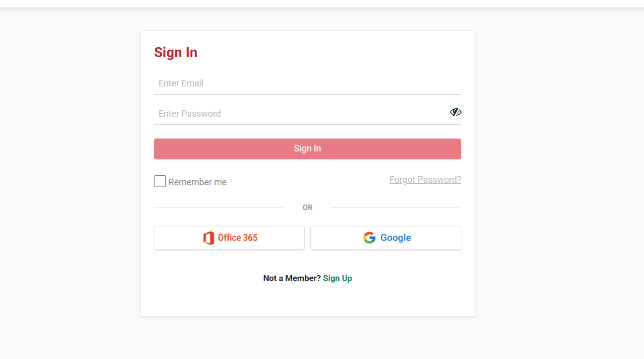Sign in with the Office 365 button
Viewport: 644px width, 359px height.
tap(229, 238)
